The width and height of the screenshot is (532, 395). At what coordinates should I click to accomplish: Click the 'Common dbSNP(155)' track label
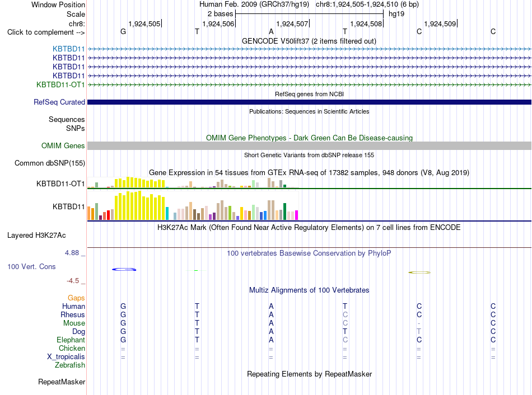(49, 163)
